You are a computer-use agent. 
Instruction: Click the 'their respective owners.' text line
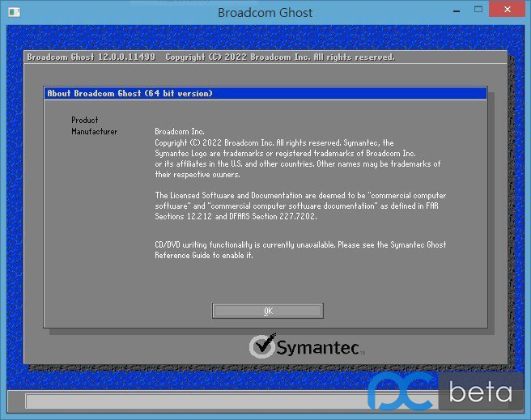[x=198, y=175]
